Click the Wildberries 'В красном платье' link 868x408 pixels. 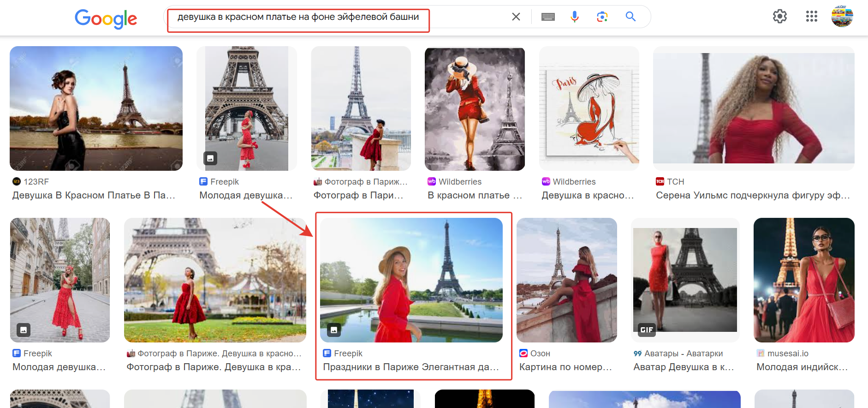[x=475, y=195]
